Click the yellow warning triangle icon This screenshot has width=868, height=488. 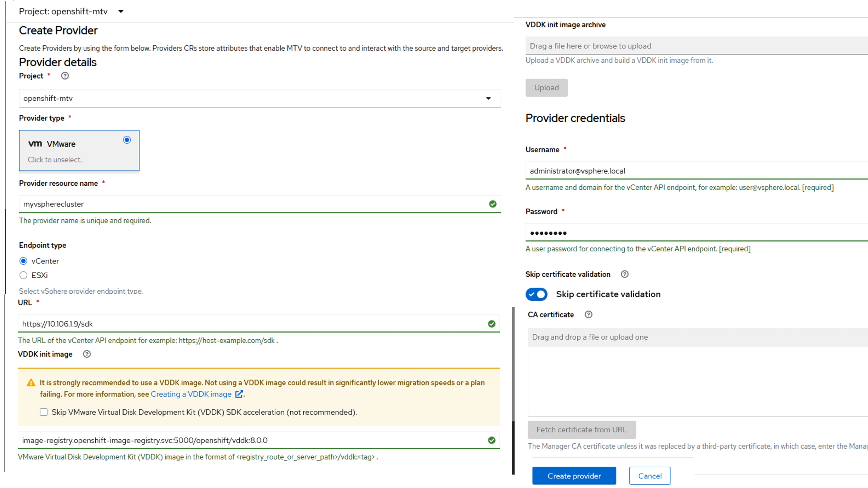(31, 383)
